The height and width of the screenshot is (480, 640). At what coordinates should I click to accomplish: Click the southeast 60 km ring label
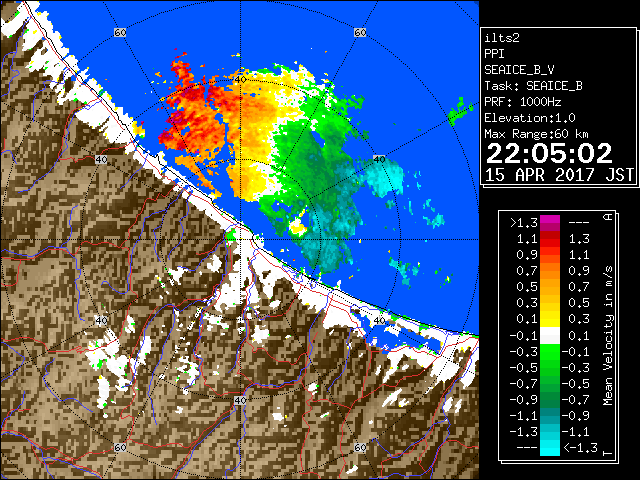360,447
